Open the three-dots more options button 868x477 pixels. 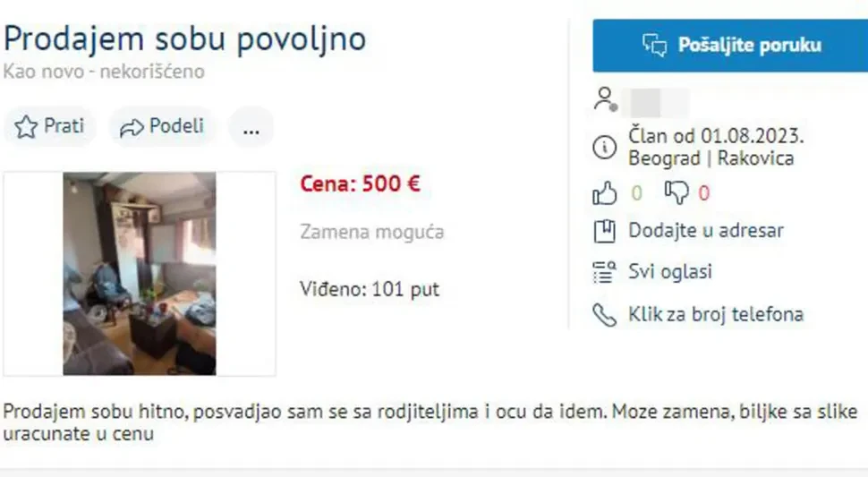(x=251, y=127)
